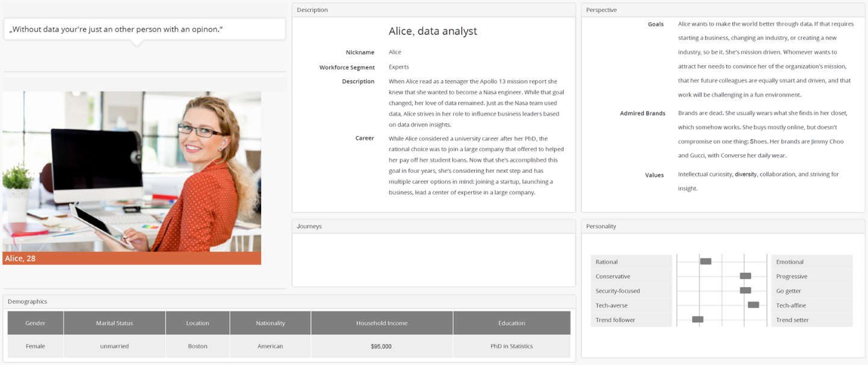Click the Location column header
868x365 pixels.
[x=197, y=323]
